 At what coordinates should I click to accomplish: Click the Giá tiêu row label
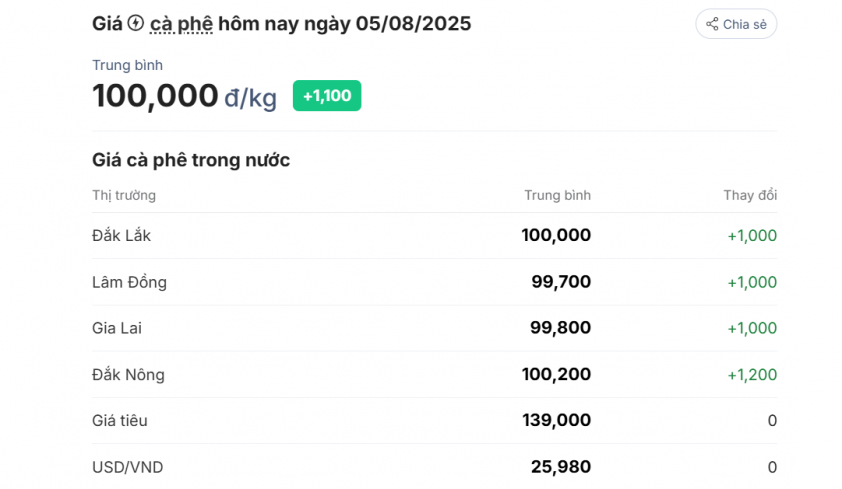tap(120, 421)
